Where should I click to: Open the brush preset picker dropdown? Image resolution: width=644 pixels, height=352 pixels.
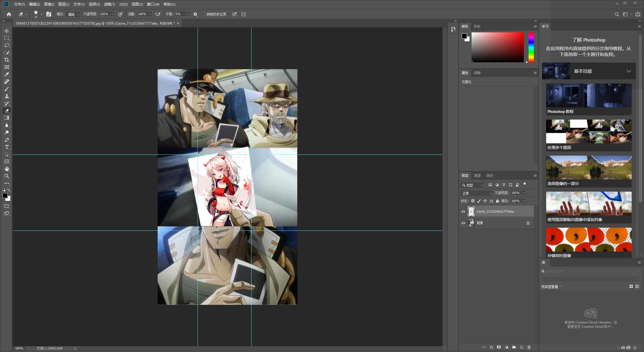click(42, 14)
